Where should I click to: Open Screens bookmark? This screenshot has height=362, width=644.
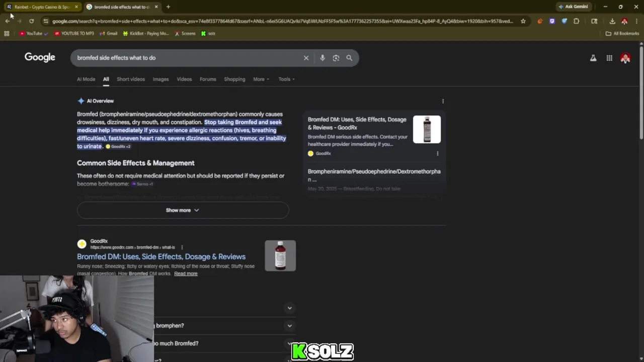tap(185, 34)
